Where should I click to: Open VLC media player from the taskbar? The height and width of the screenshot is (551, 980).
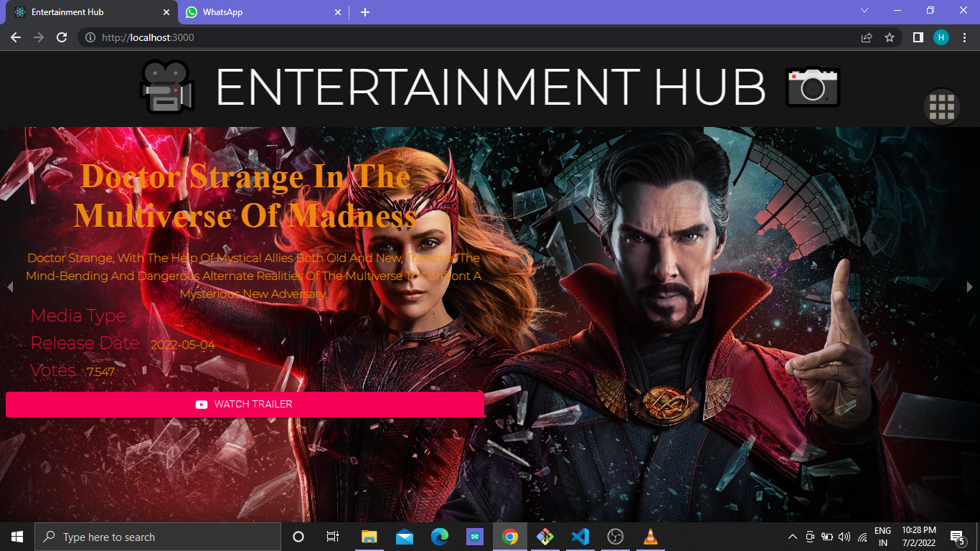pyautogui.click(x=649, y=536)
